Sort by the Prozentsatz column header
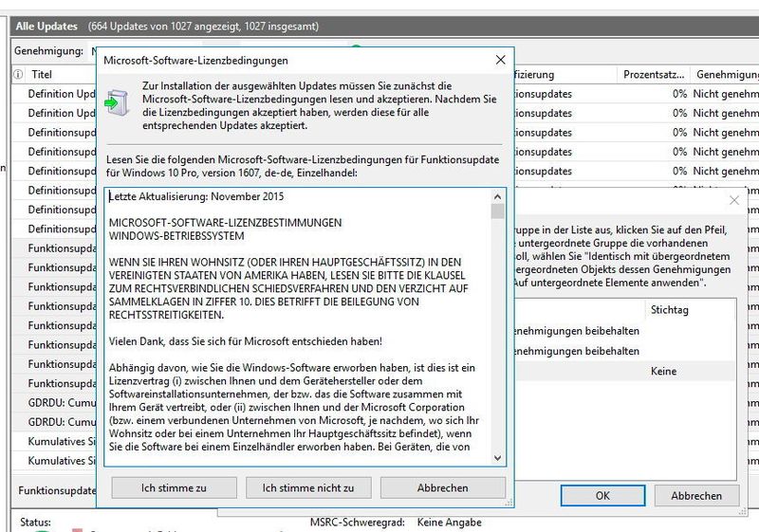This screenshot has height=532, width=759. click(653, 75)
